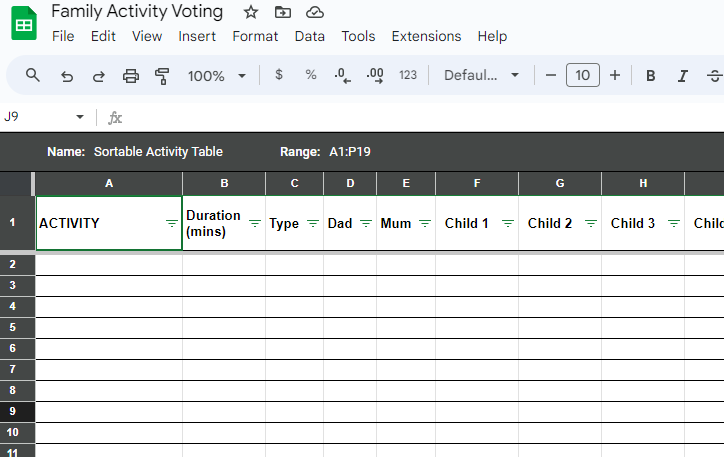Select the paint format tool
This screenshot has width=724, height=457.
click(x=162, y=76)
